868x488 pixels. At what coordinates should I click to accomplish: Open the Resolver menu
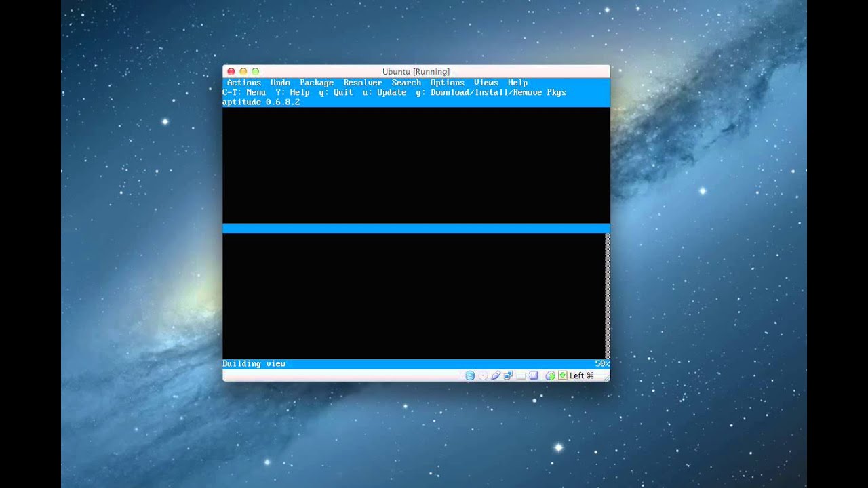coord(363,83)
